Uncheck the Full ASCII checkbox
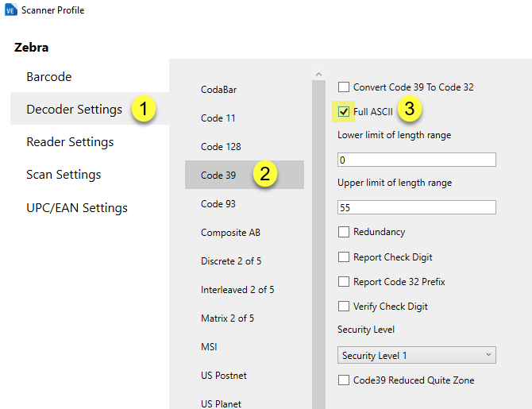The image size is (532, 409). 344,112
